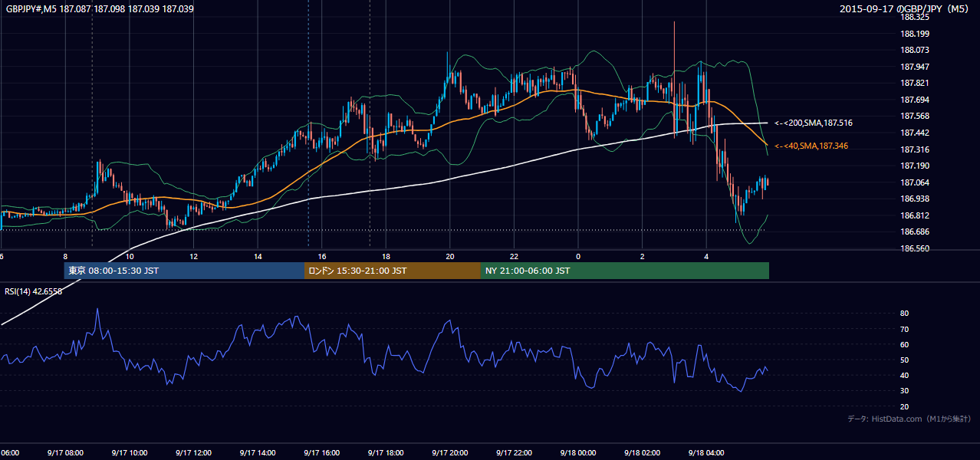Click the 9/17 22:00 date label
The height and width of the screenshot is (460, 980).
click(x=514, y=453)
